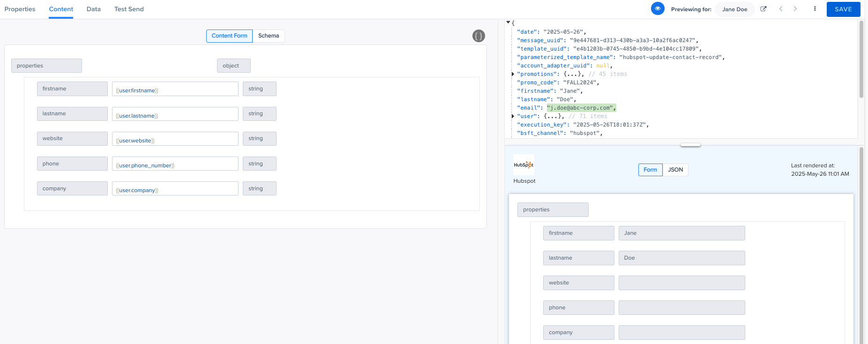Screen dimensions: 868x344
Task: Edit the {{user.website}} value field
Action: tap(175, 139)
